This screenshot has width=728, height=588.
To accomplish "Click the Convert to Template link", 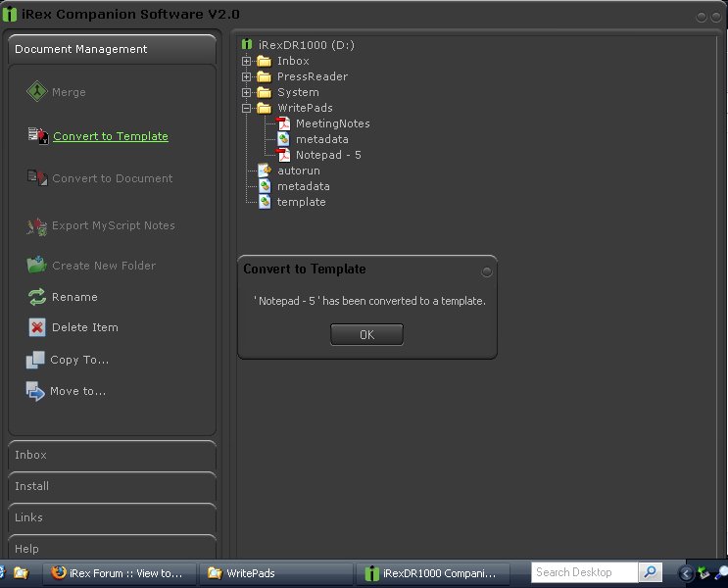I will tap(111, 136).
